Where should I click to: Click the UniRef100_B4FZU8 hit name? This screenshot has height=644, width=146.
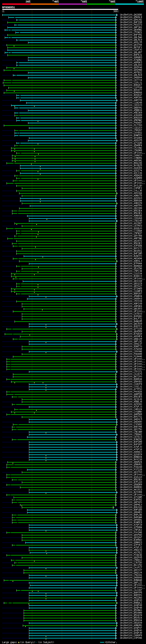(x=131, y=22)
